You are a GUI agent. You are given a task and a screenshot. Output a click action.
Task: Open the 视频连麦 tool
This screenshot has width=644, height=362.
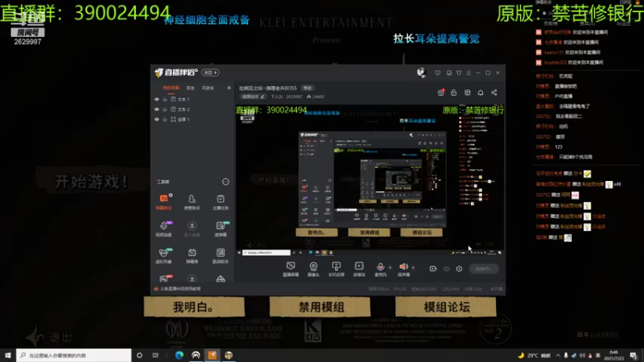click(x=164, y=228)
